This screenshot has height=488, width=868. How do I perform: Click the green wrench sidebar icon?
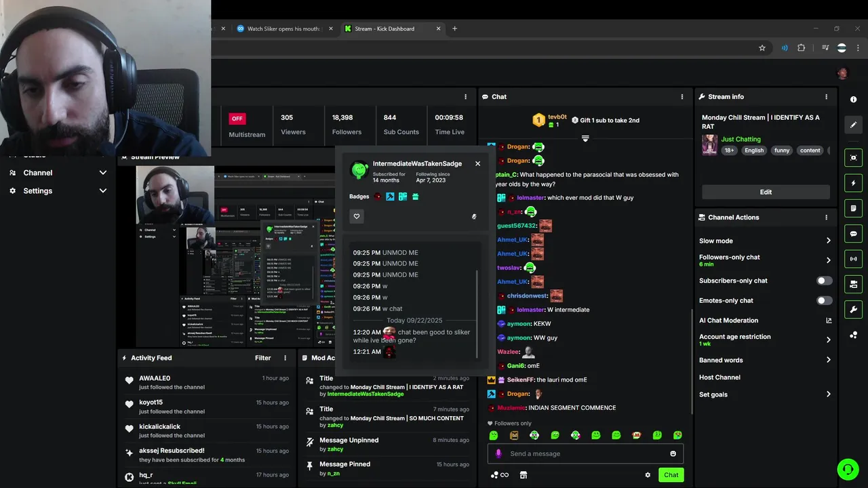coord(853,310)
